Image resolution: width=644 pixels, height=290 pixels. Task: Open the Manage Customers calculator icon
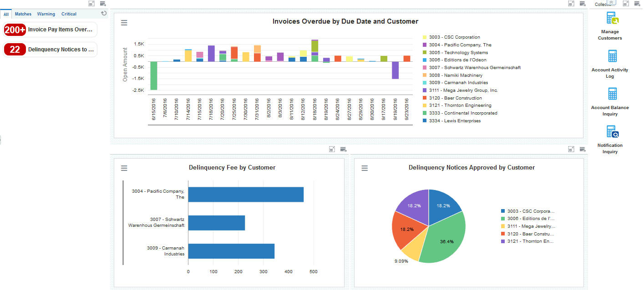pyautogui.click(x=613, y=18)
